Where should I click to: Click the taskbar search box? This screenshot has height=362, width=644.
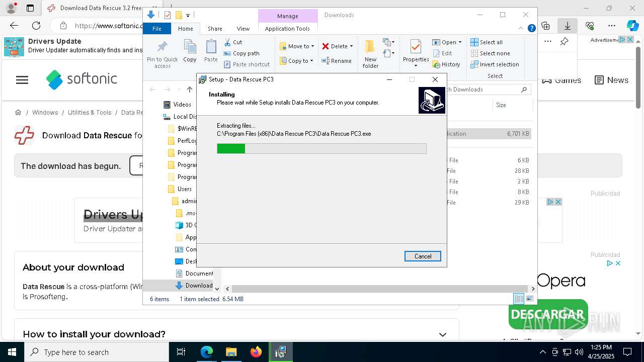[x=97, y=352]
